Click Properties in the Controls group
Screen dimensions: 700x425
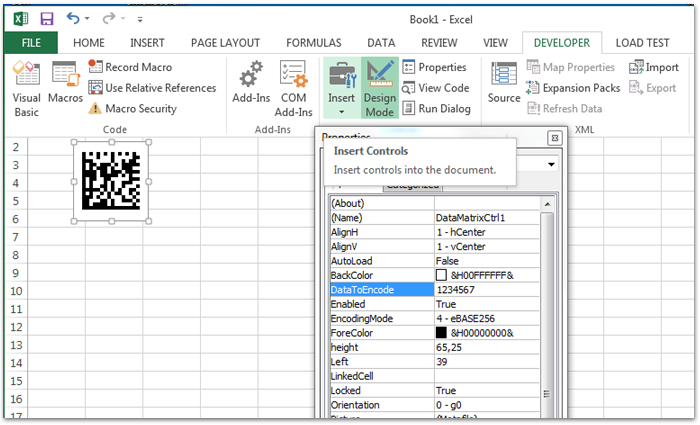[434, 67]
